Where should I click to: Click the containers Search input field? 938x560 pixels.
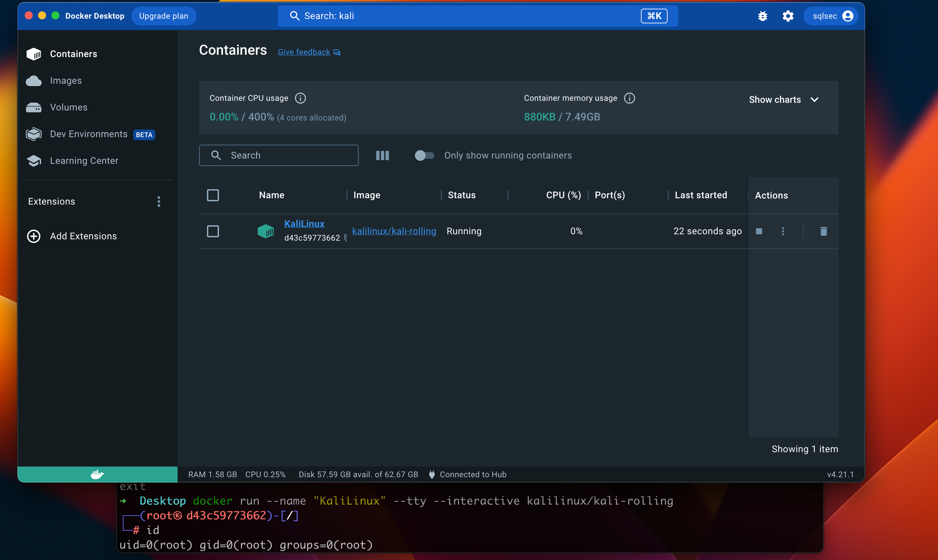click(x=279, y=156)
